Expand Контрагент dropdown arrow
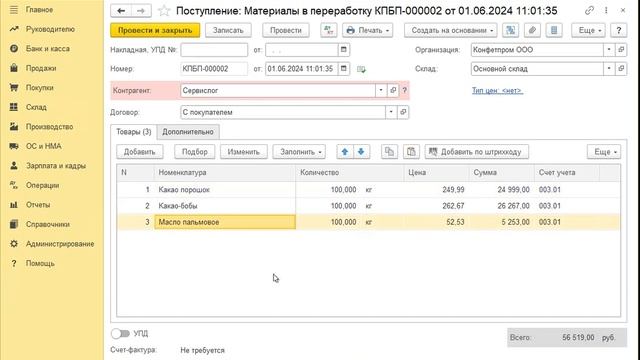The width and height of the screenshot is (640, 360). pyautogui.click(x=381, y=90)
